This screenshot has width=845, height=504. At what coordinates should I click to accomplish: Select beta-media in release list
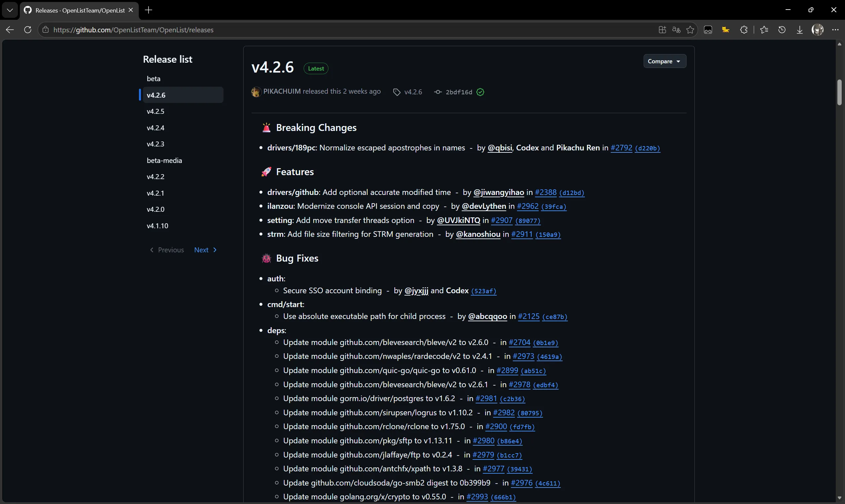(183, 160)
